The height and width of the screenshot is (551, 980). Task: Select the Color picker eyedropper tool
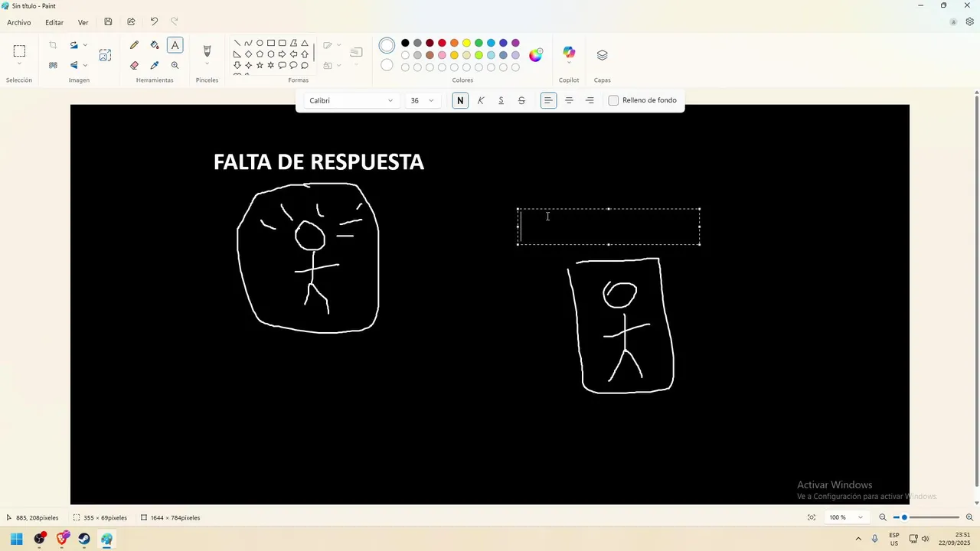pos(155,65)
